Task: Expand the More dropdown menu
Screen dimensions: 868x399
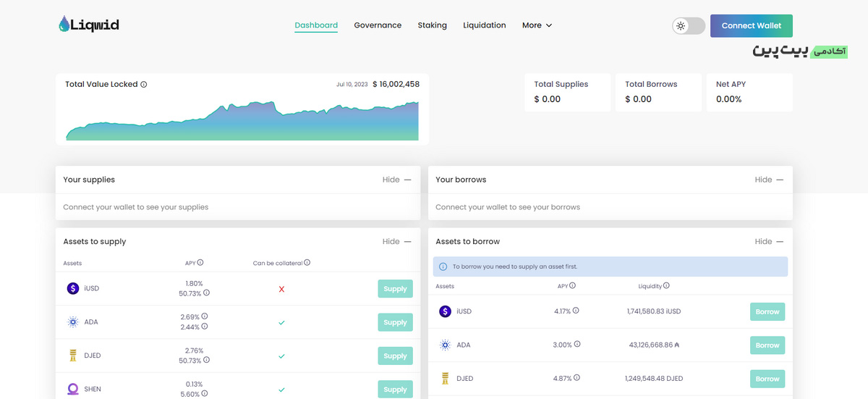Action: point(537,25)
